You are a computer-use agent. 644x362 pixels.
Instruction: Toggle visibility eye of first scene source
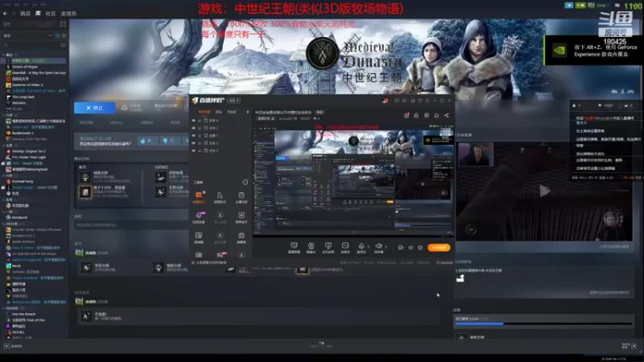pos(193,121)
